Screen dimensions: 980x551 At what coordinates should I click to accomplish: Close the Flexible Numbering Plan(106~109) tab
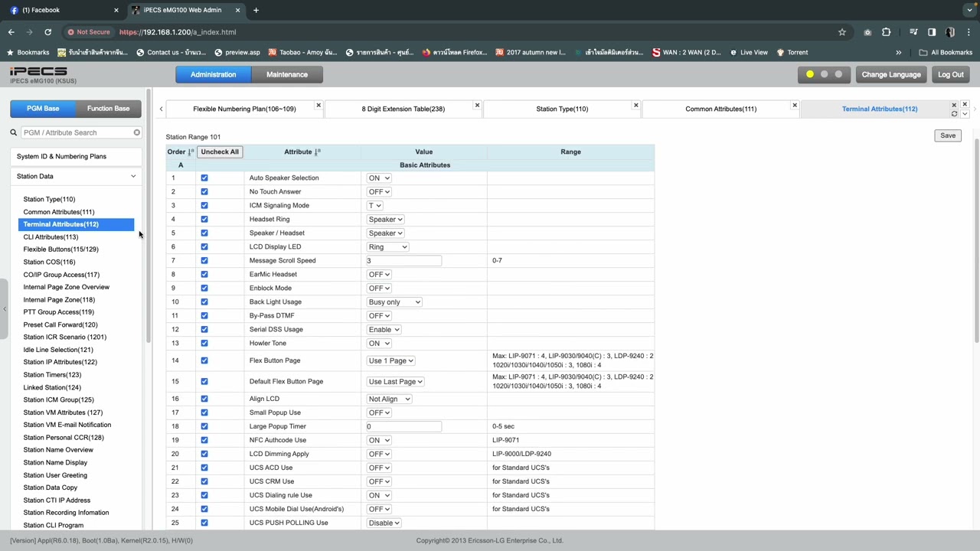[x=318, y=105]
